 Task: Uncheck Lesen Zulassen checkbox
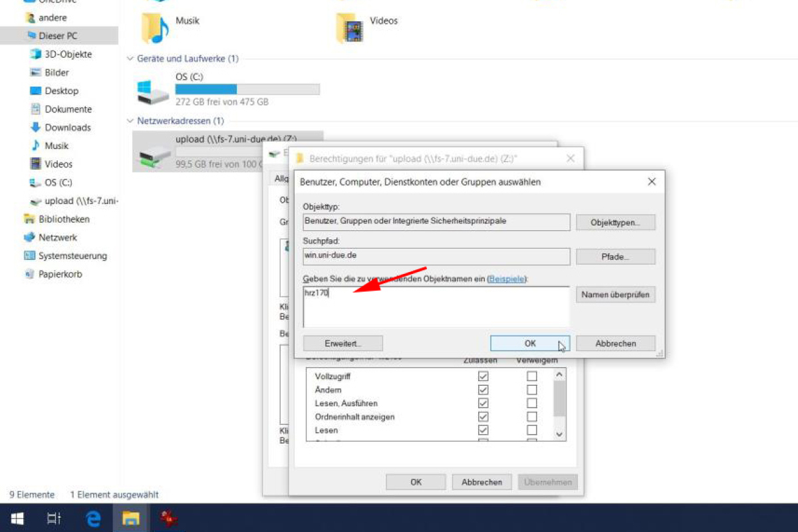coord(483,430)
